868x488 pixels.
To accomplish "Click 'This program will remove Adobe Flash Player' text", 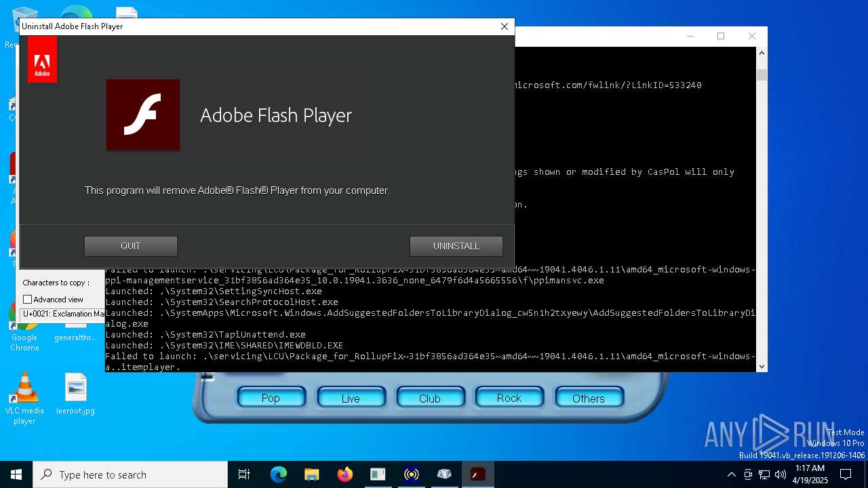I will [x=237, y=190].
